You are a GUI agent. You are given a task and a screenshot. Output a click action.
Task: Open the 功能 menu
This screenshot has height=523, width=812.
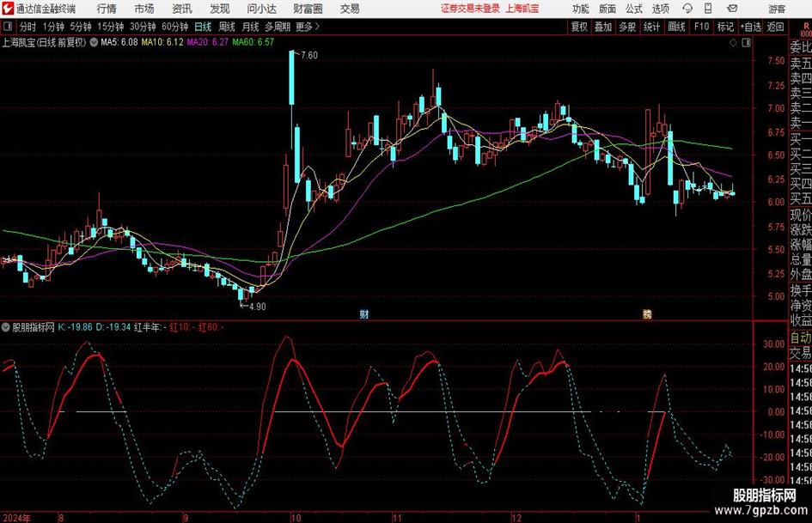point(581,9)
